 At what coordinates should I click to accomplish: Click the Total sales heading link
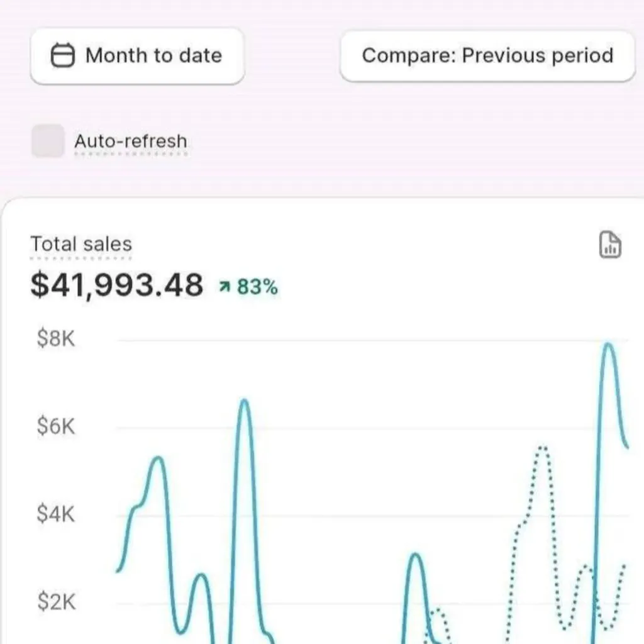coord(81,244)
